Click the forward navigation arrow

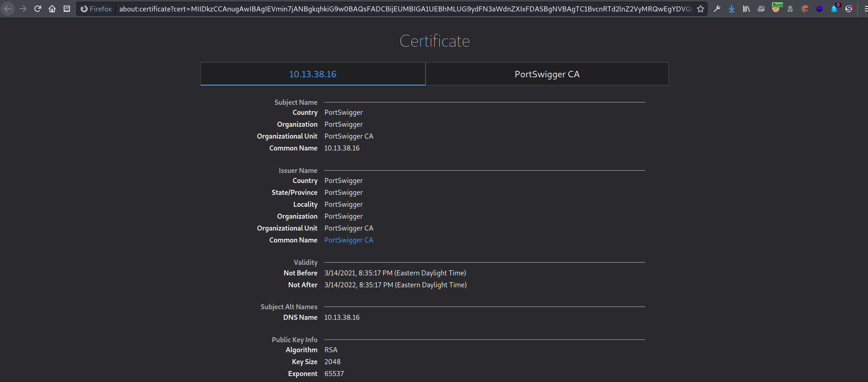23,9
